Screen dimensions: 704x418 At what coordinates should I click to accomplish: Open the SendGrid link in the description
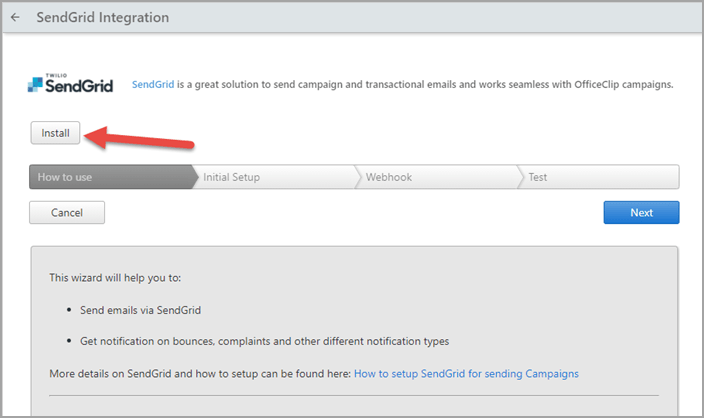click(153, 84)
